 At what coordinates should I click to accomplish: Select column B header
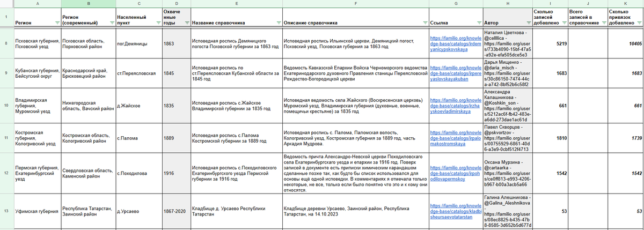(x=88, y=3)
